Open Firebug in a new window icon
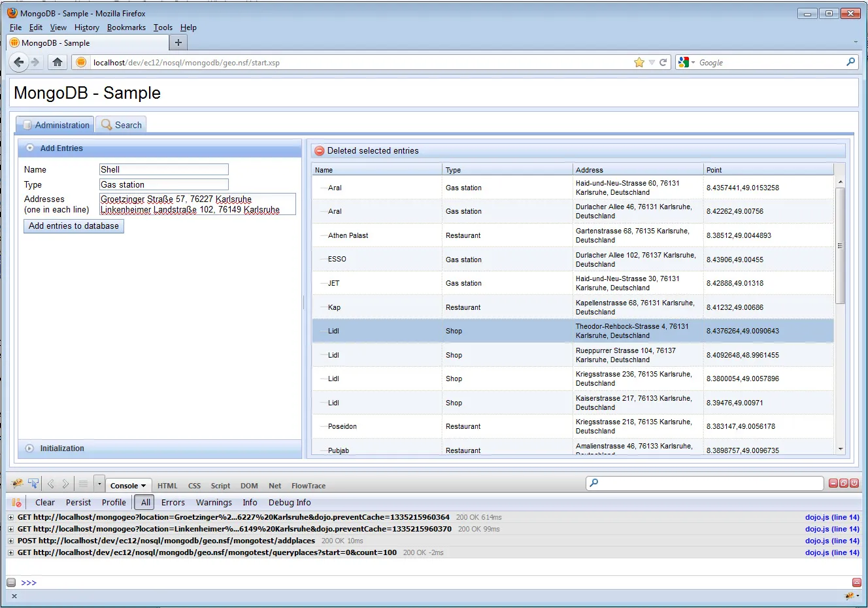Screen dimensions: 868x608 pyautogui.click(x=844, y=483)
